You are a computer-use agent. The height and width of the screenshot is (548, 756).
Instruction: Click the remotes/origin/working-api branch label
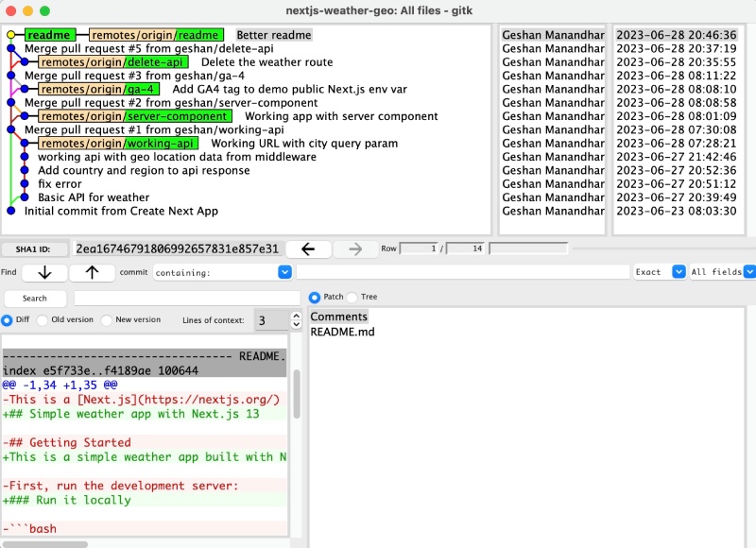pos(115,143)
